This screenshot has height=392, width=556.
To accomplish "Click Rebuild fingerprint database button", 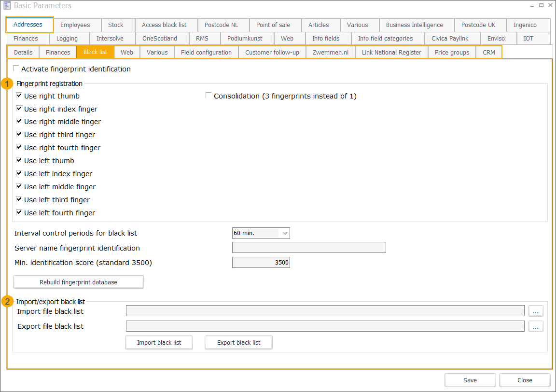I will point(78,282).
